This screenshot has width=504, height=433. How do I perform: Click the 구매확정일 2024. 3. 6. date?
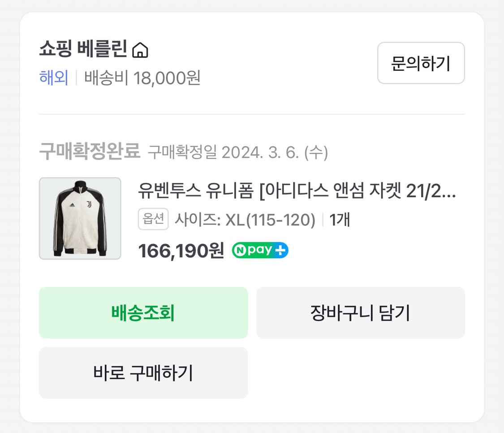click(238, 153)
